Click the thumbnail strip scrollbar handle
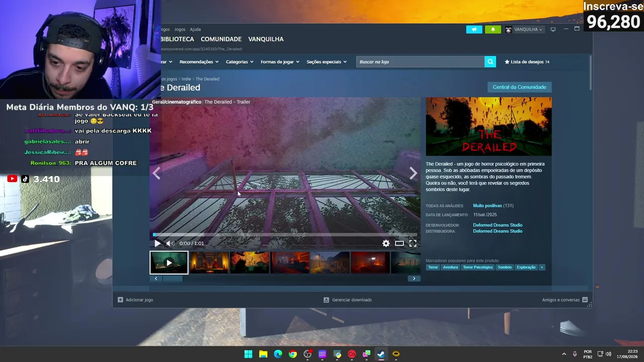Viewport: 644px width, 362px height. click(173, 279)
